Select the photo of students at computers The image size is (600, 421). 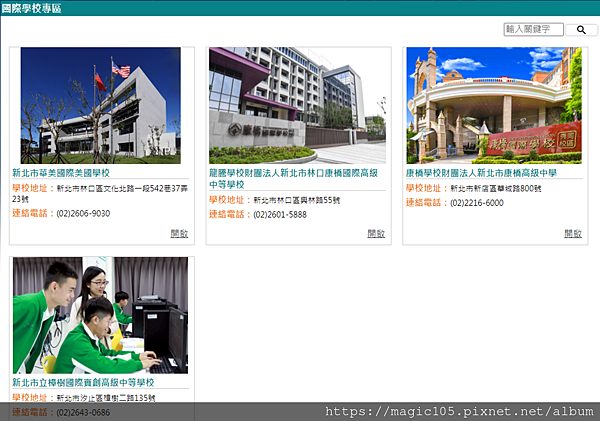pyautogui.click(x=100, y=315)
